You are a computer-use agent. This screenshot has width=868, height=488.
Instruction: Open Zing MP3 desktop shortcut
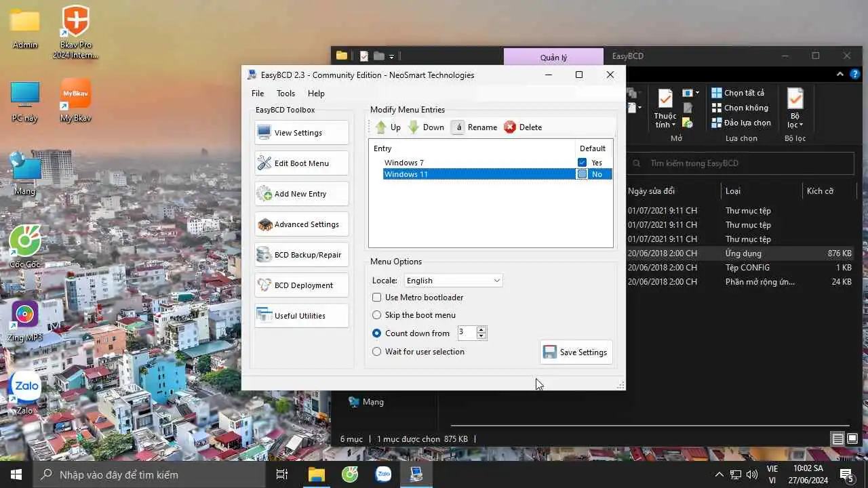pos(25,321)
